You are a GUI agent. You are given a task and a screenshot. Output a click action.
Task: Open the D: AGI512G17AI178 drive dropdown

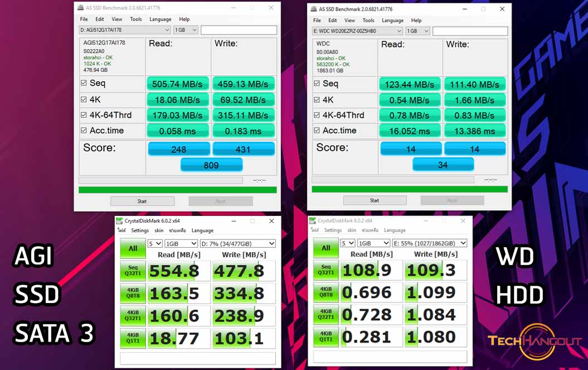click(x=125, y=30)
